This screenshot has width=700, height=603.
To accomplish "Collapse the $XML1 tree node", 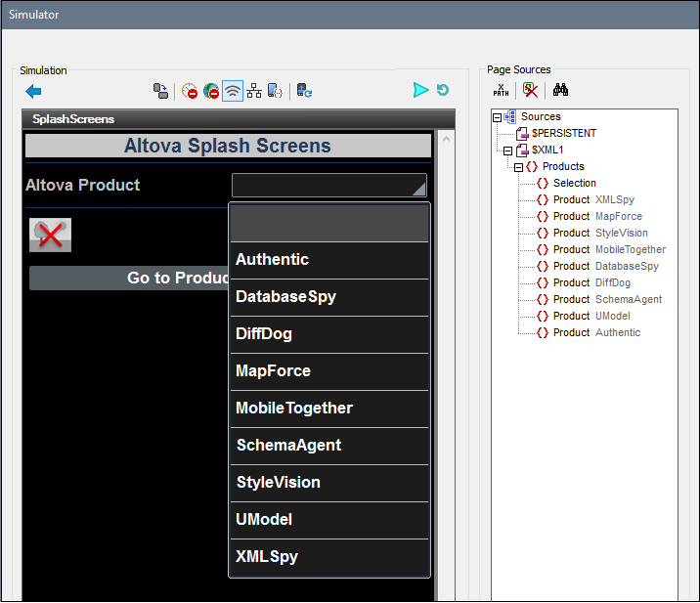I will [507, 151].
